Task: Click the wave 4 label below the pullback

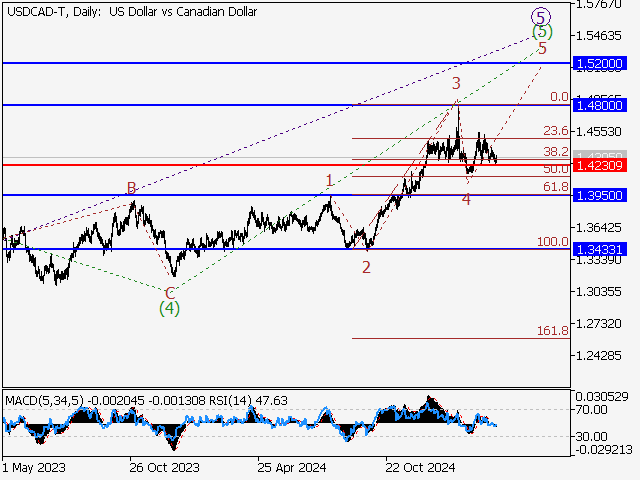Action: pyautogui.click(x=466, y=200)
